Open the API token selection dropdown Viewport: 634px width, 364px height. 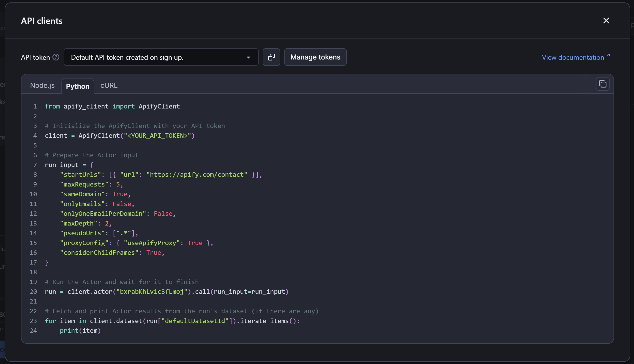tap(161, 57)
